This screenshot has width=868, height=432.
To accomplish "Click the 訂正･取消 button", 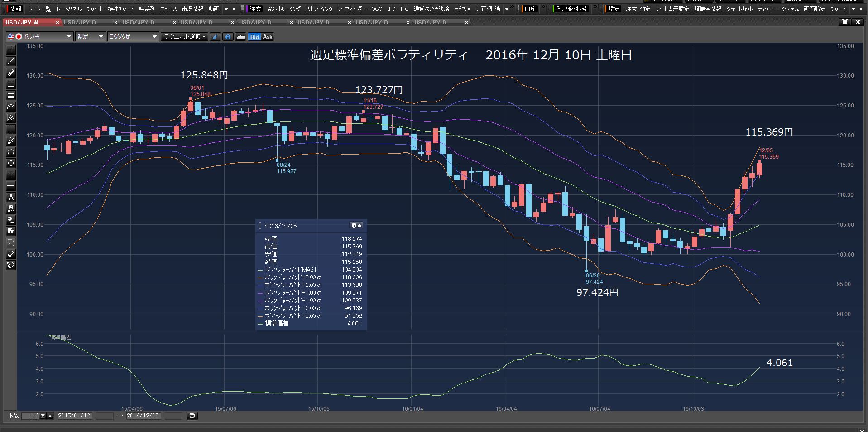I will point(488,9).
